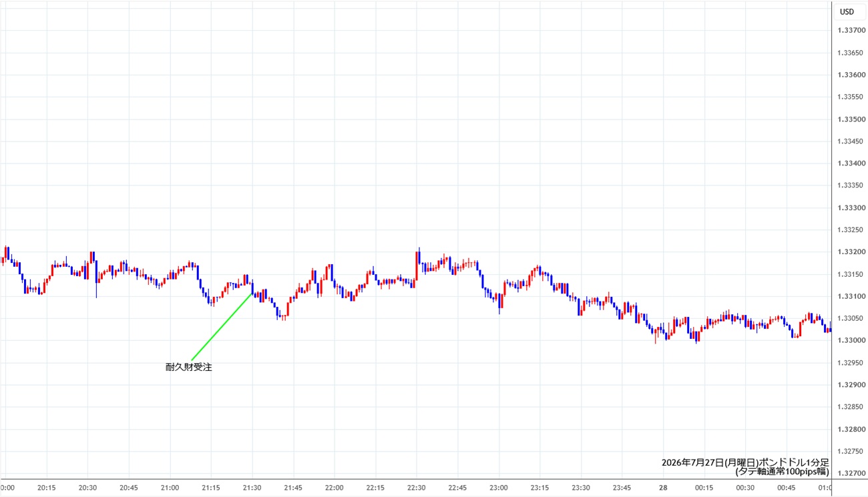868x497 pixels.
Task: Click the 1.32900 price axis label
Action: click(851, 385)
